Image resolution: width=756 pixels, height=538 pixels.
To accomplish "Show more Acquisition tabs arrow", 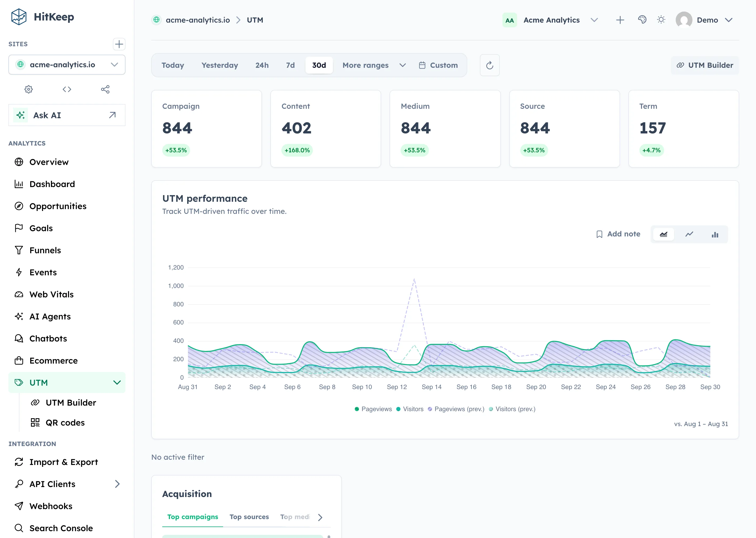I will coord(320,517).
